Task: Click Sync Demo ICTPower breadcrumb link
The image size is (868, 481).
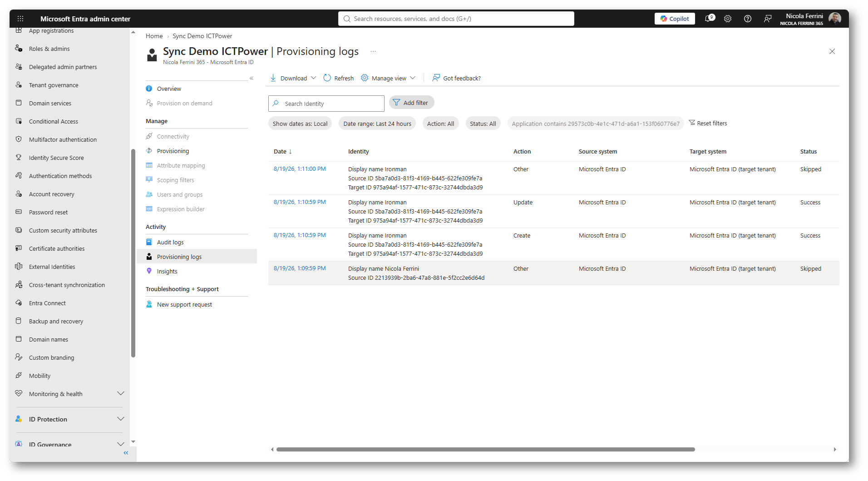Action: (202, 36)
